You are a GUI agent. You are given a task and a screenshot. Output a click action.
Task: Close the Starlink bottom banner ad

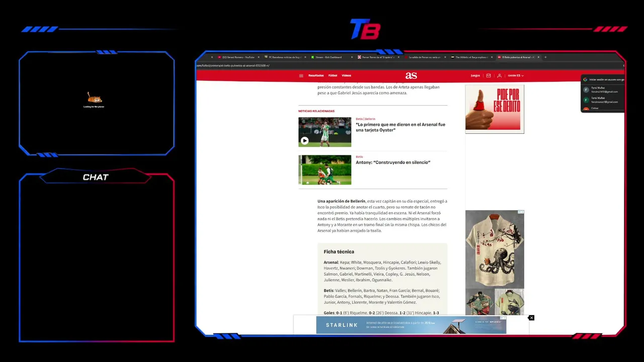tap(531, 318)
